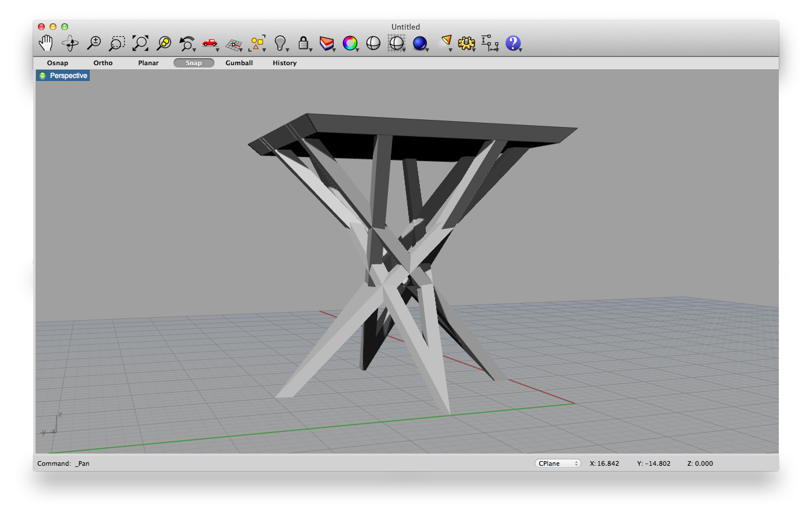Click the Undo view change icon
Image resolution: width=812 pixels, height=517 pixels.
pos(187,43)
